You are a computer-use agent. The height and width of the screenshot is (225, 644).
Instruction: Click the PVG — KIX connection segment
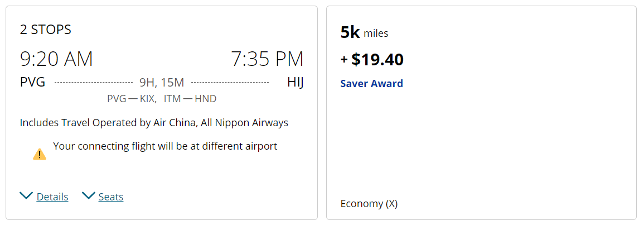132,99
